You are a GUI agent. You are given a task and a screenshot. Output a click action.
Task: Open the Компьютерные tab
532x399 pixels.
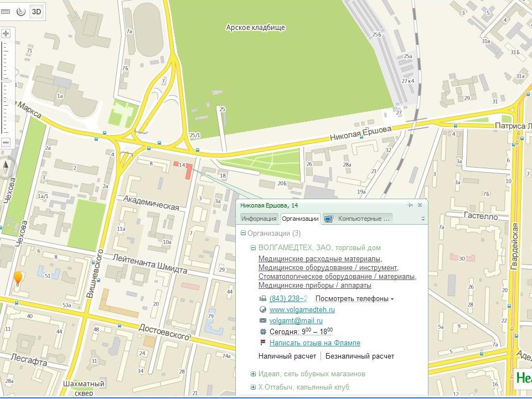coord(358,219)
